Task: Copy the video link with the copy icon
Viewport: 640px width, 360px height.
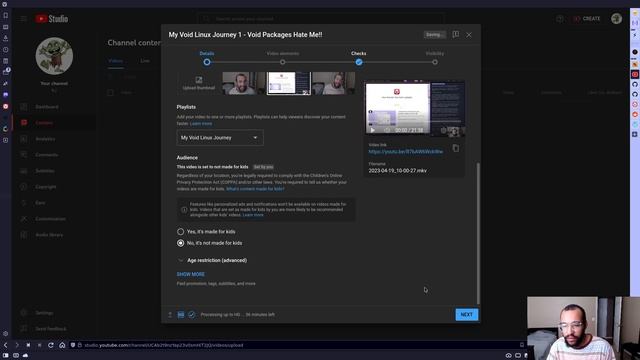Action: [456, 148]
